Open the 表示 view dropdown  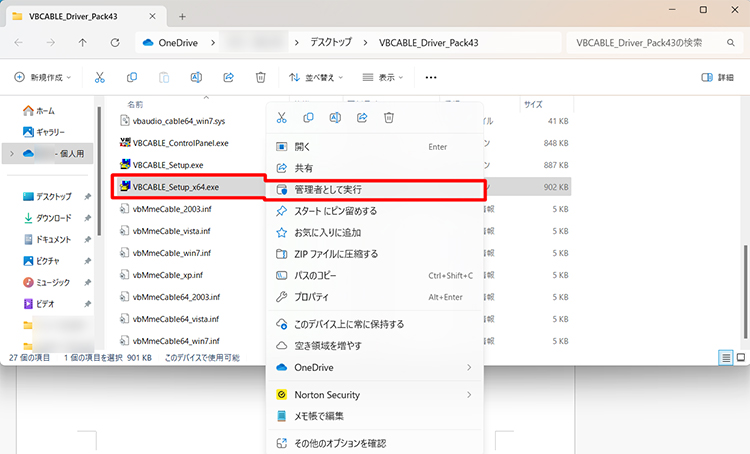point(383,78)
